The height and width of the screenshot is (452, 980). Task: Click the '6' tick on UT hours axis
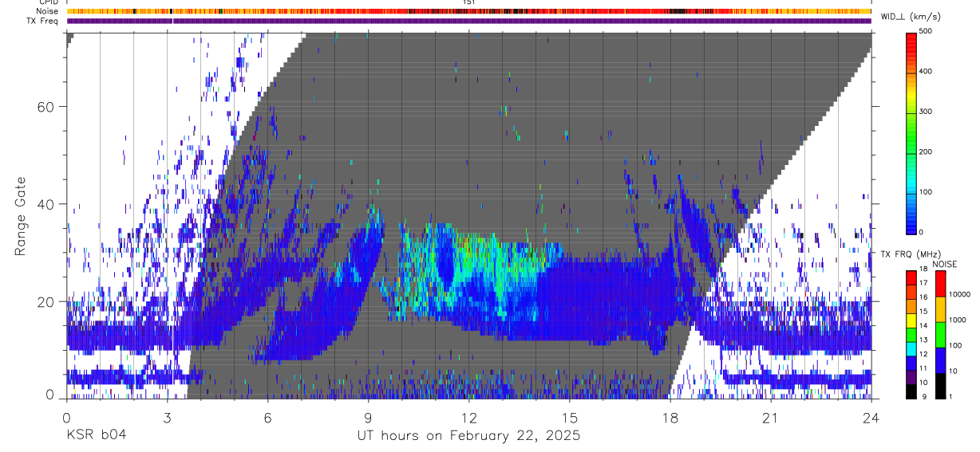(268, 417)
